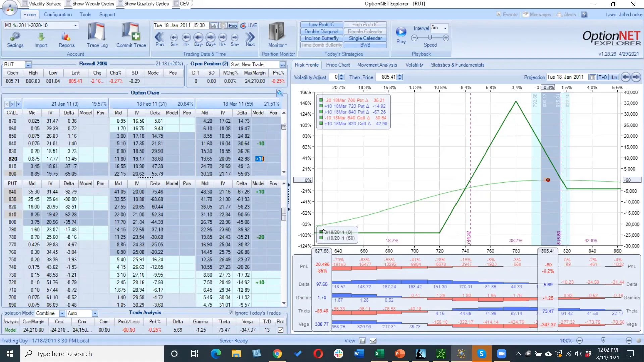Increase the Volatility Adjust stepper

(x=341, y=75)
